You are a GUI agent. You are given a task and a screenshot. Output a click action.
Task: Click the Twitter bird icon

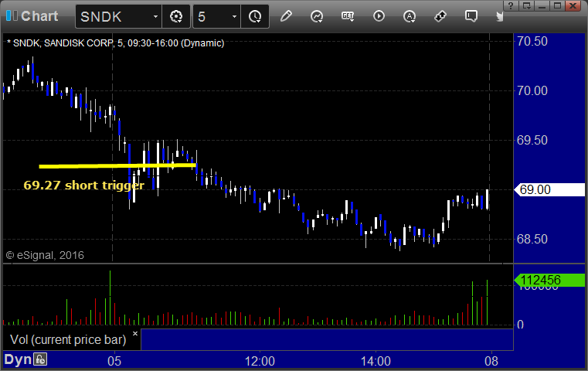point(499,16)
